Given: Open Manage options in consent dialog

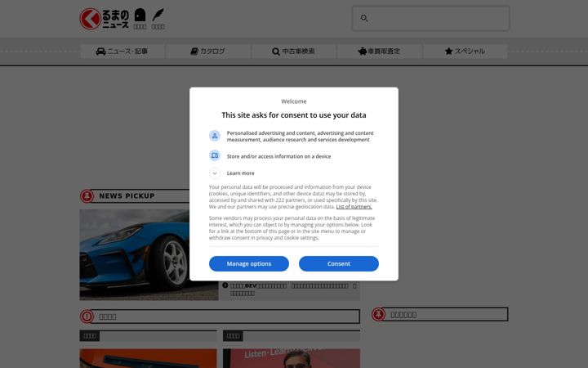Looking at the screenshot, I should point(248,263).
